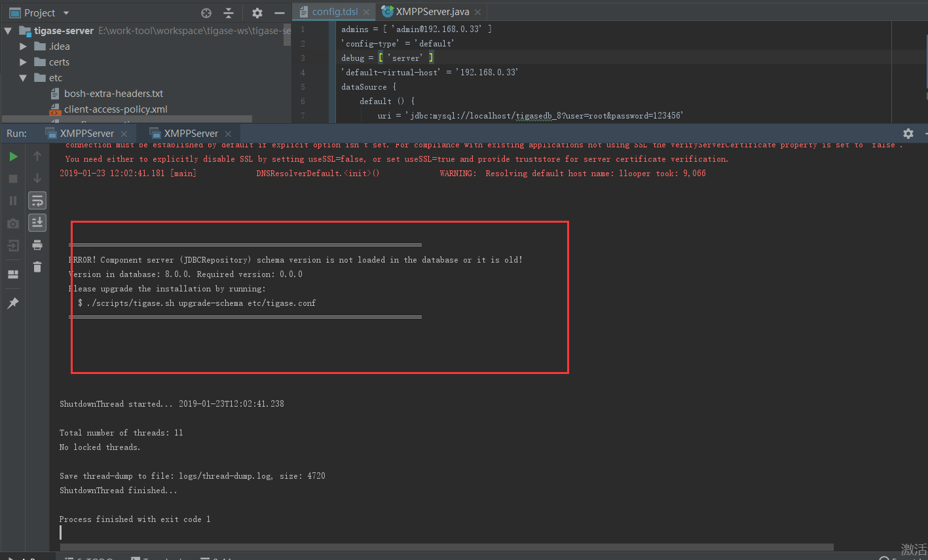Open Project panel gear settings
The height and width of the screenshot is (560, 928).
click(257, 13)
